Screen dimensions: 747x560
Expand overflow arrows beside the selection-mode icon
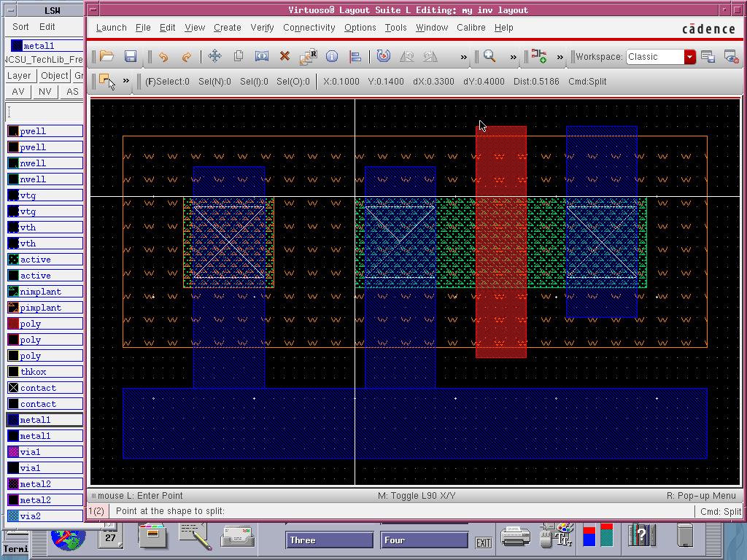pyautogui.click(x=125, y=80)
